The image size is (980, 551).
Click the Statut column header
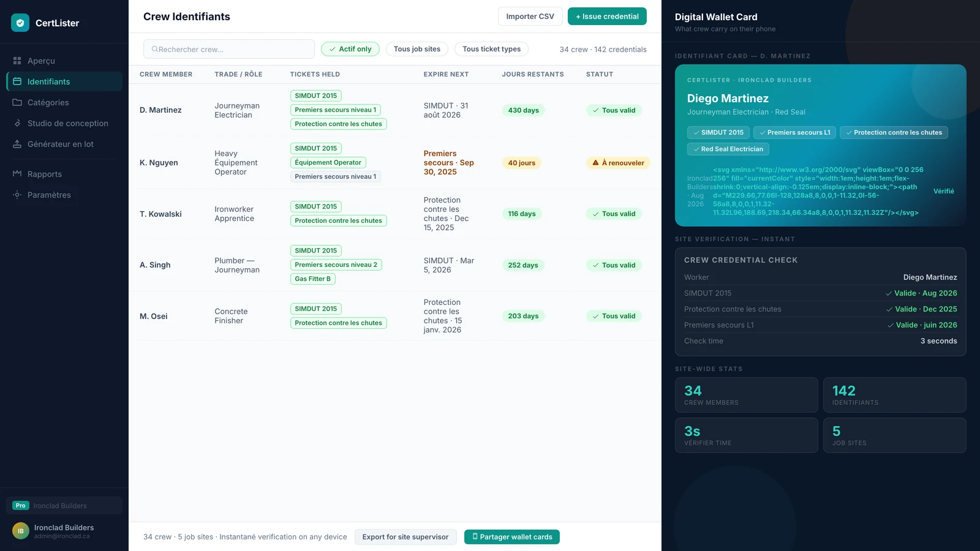coord(600,74)
